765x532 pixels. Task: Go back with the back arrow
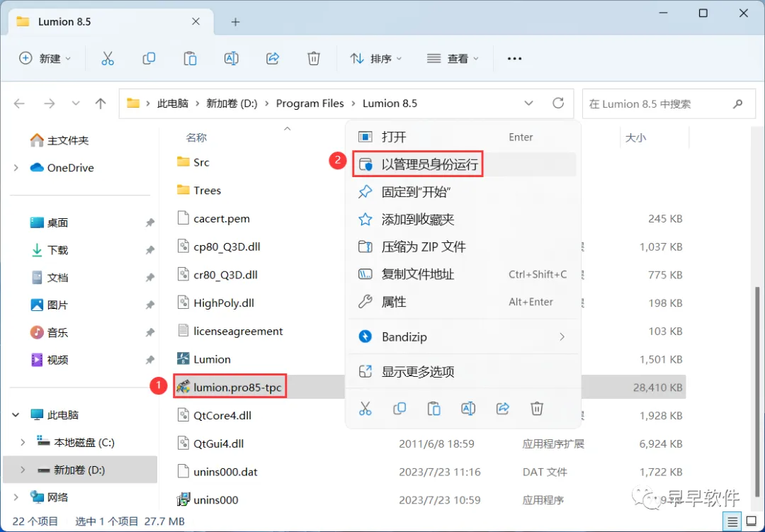[x=20, y=103]
